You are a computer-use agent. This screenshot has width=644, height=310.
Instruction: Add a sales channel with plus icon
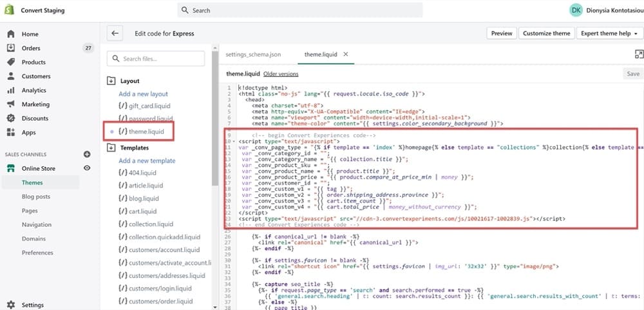click(x=87, y=154)
